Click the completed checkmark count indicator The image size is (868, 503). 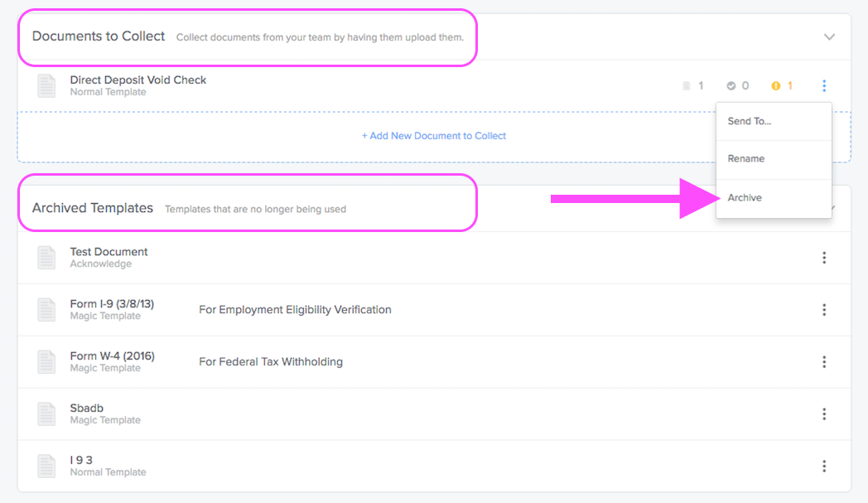[x=738, y=86]
